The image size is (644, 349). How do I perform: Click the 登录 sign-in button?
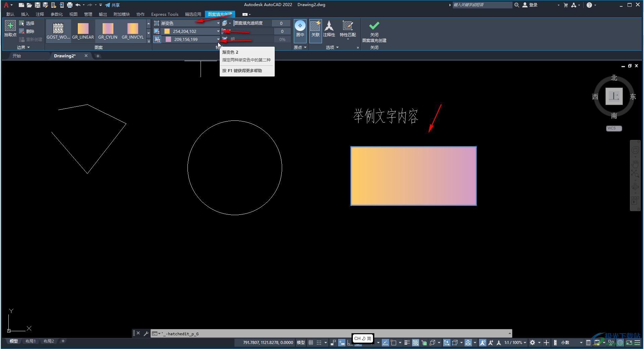[x=530, y=5]
